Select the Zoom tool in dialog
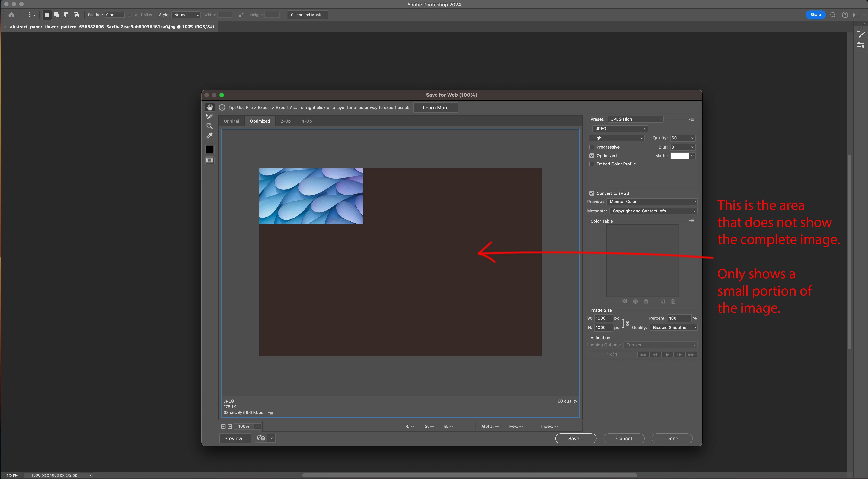This screenshot has height=479, width=868. 210,126
